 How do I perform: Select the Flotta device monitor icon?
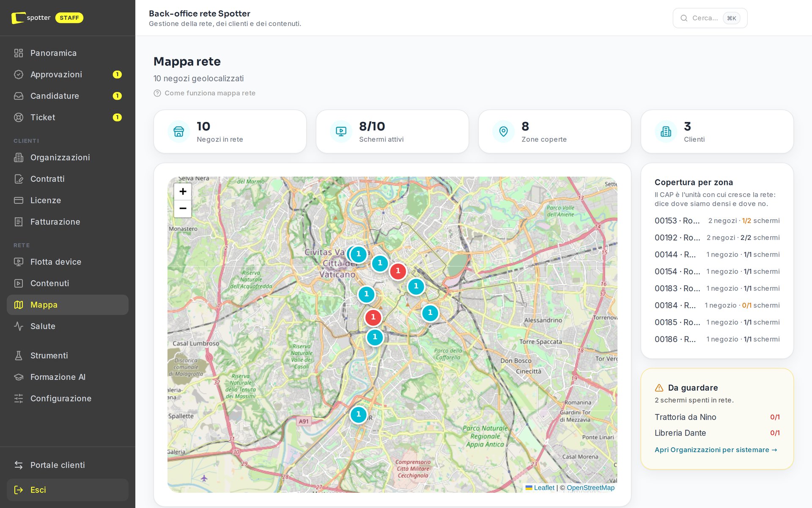[19, 262]
